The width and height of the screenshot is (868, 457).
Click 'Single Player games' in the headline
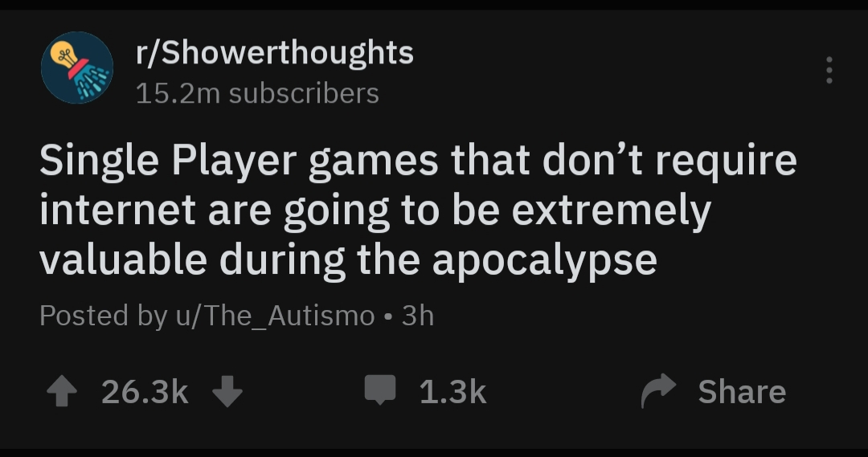239,161
